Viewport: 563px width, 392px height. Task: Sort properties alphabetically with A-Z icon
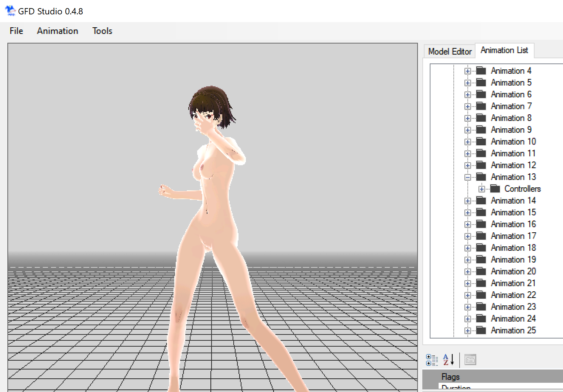click(x=448, y=360)
